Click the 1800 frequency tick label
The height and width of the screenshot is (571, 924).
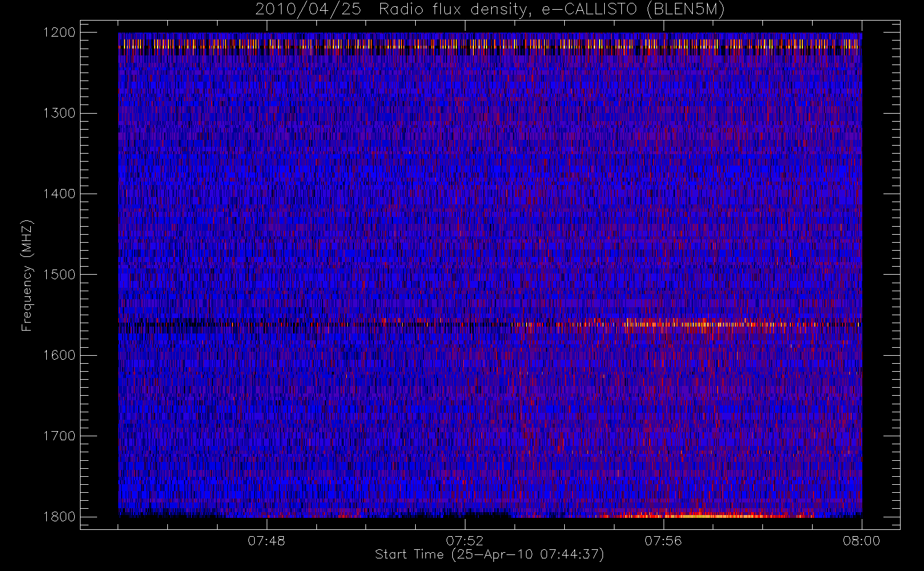(x=59, y=517)
